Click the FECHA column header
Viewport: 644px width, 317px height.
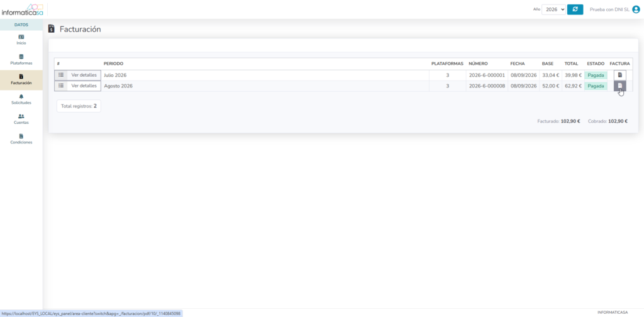[518, 64]
